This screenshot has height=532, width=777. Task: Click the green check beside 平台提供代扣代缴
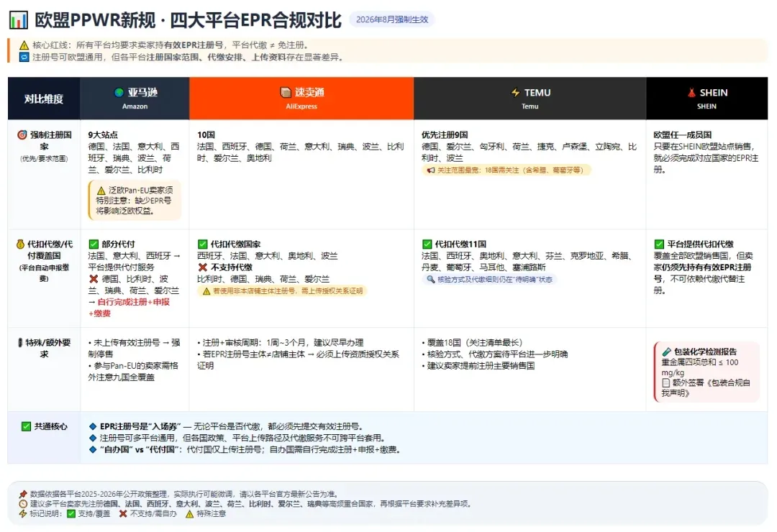pyautogui.click(x=659, y=244)
